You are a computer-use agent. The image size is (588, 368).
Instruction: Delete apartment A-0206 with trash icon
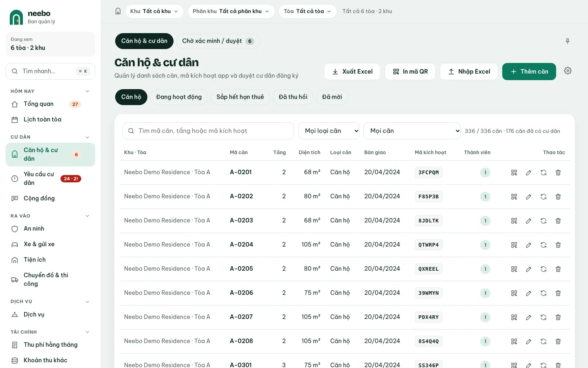coord(558,293)
